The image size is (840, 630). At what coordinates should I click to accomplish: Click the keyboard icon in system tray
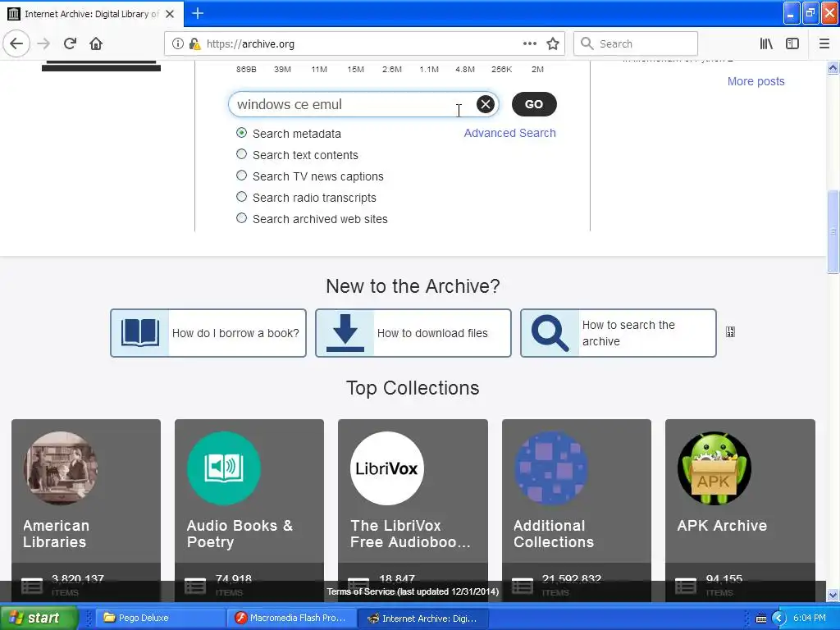[760, 619]
